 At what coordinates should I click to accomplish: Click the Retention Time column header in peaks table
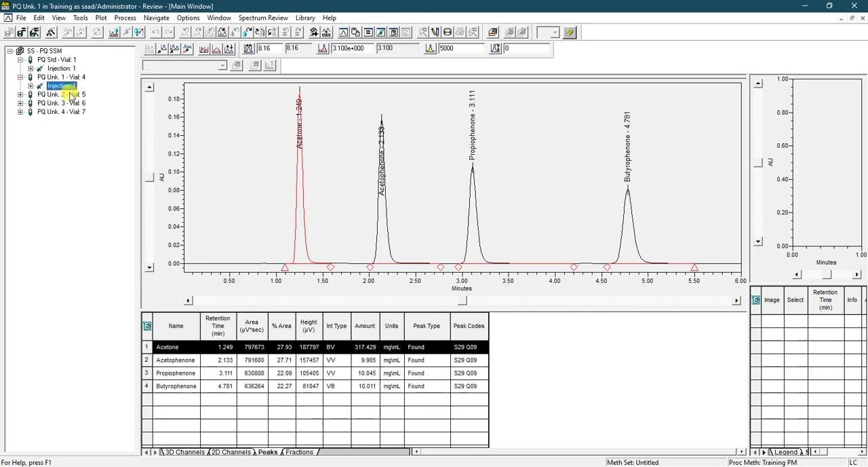[x=218, y=326]
